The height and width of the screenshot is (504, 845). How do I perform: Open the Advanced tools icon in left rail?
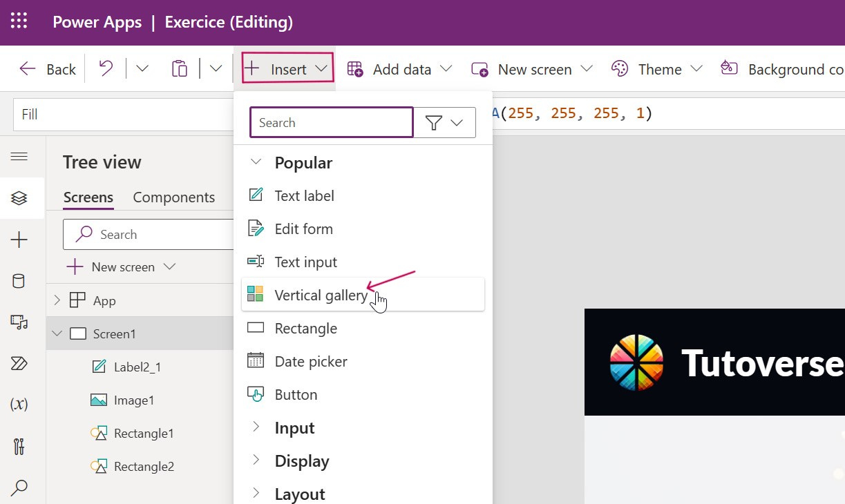click(19, 446)
